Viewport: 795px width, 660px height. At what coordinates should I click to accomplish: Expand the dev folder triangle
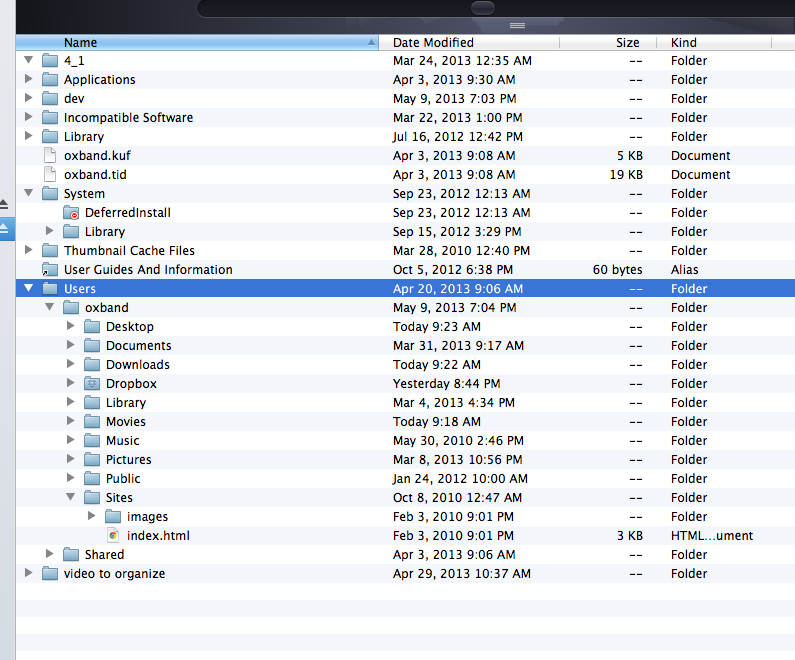29,98
